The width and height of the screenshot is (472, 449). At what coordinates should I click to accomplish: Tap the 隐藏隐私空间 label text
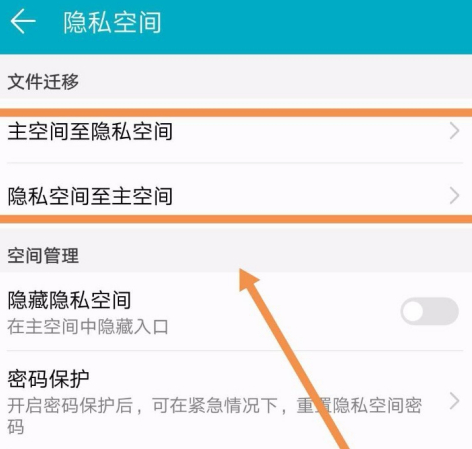click(x=69, y=300)
